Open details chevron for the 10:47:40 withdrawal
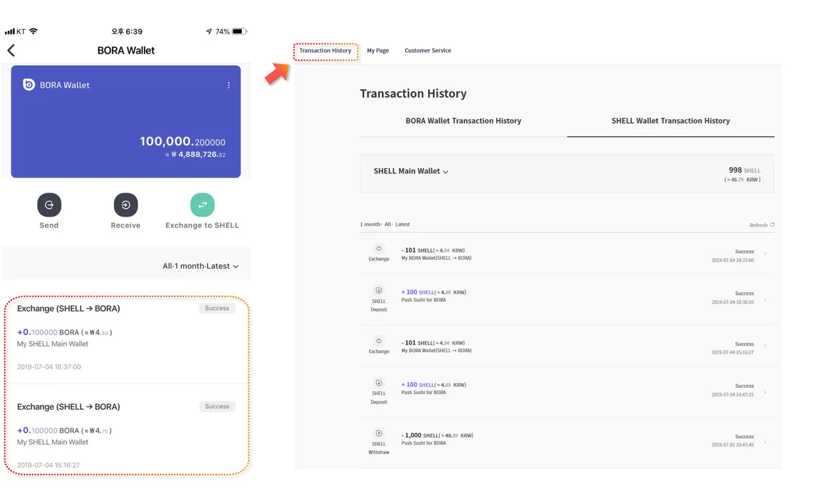The height and width of the screenshot is (504, 819). pos(765,442)
